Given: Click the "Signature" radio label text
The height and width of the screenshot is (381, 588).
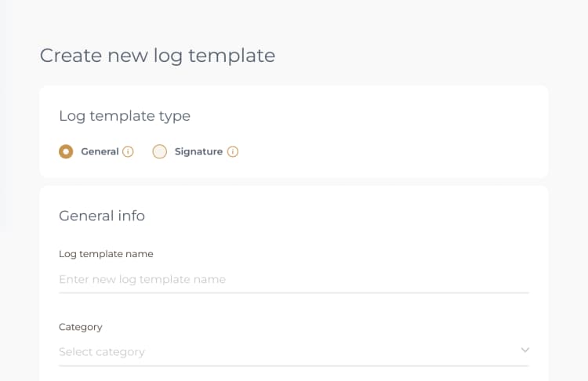Looking at the screenshot, I should click(198, 152).
